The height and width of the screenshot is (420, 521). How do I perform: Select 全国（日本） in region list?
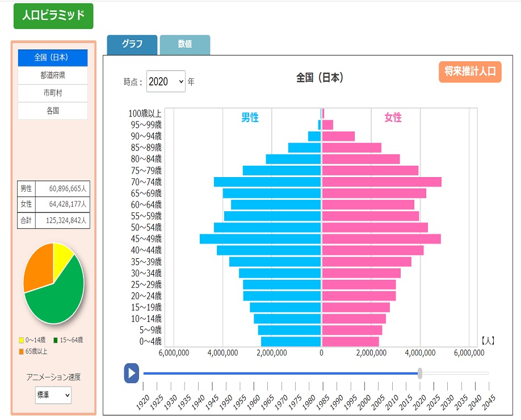[53, 58]
